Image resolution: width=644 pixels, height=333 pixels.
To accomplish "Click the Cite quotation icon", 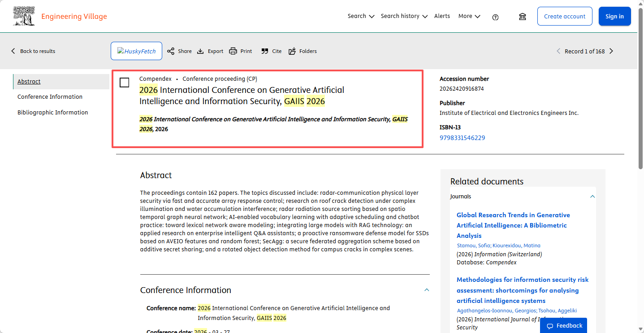I will (x=265, y=51).
